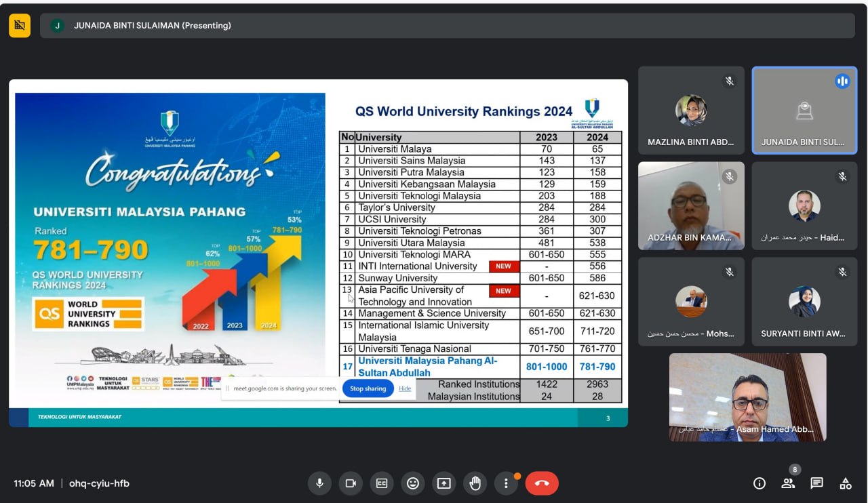The height and width of the screenshot is (503, 868).
Task: Select ADZHAR BIN KAMA video tile
Action: [x=691, y=206]
